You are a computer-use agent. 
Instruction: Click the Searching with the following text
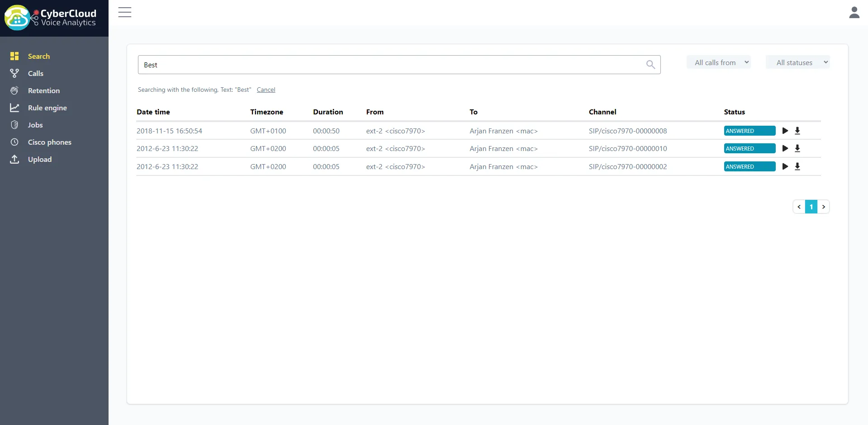194,90
